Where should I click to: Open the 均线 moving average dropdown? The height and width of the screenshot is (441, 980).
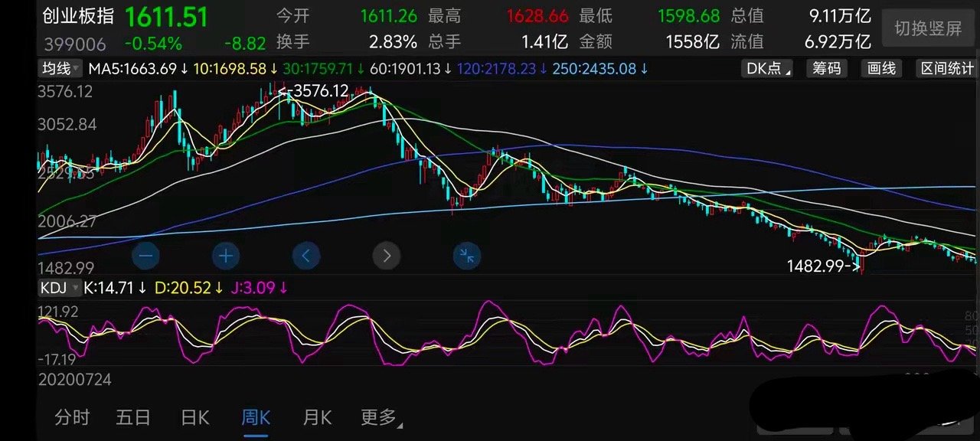pyautogui.click(x=57, y=68)
